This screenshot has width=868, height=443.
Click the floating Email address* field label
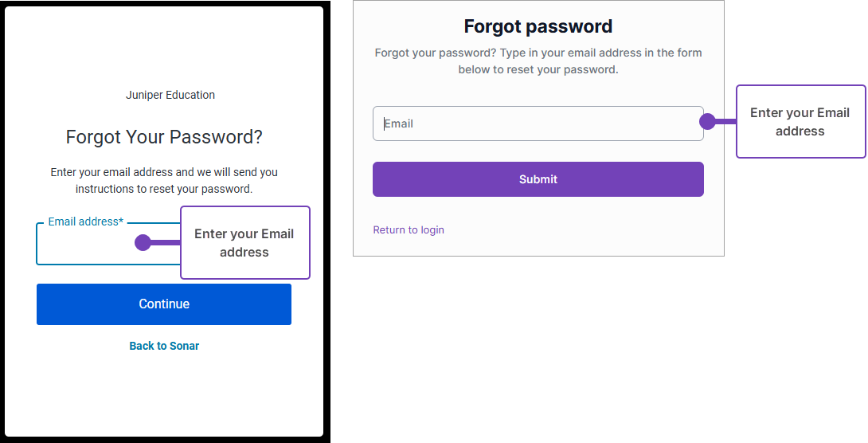(86, 221)
